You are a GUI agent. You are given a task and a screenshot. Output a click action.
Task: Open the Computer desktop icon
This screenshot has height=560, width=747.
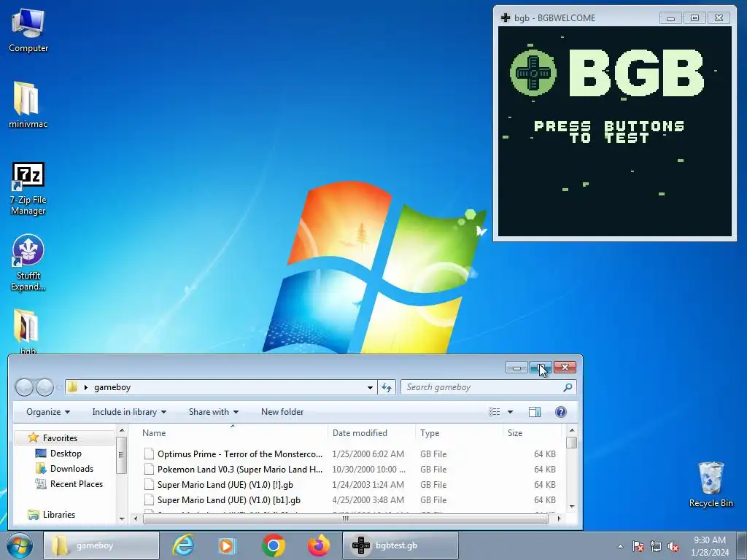click(x=28, y=29)
